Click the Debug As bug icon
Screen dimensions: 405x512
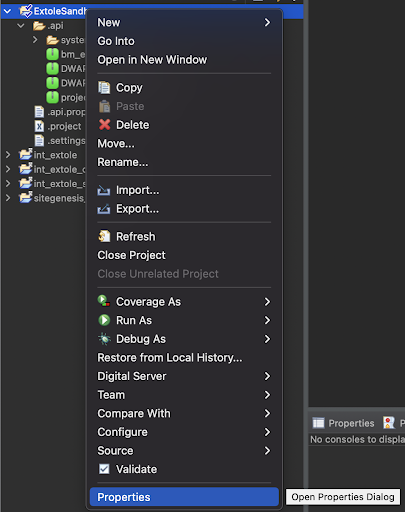[104, 339]
